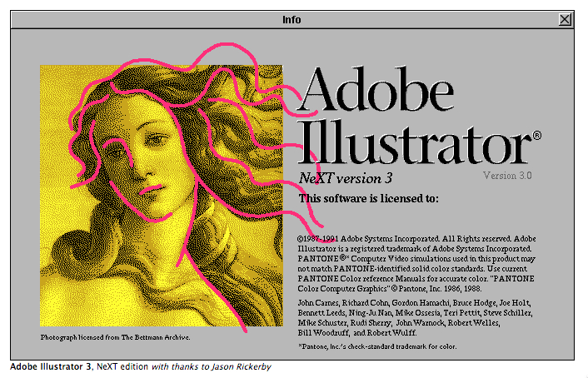Click the large "Illustrator" title word
This screenshot has height=378, width=588.
coord(413,142)
